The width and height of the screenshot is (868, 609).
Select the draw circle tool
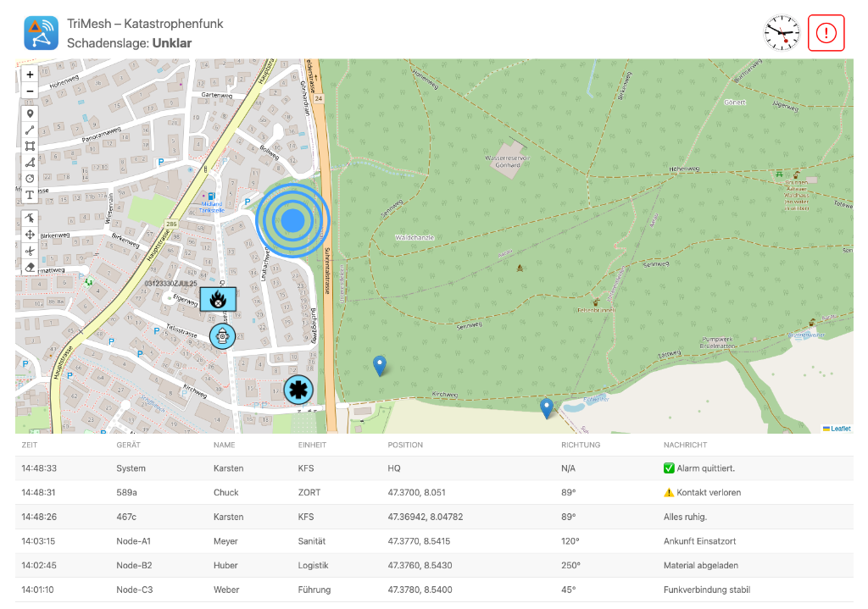[x=30, y=178]
